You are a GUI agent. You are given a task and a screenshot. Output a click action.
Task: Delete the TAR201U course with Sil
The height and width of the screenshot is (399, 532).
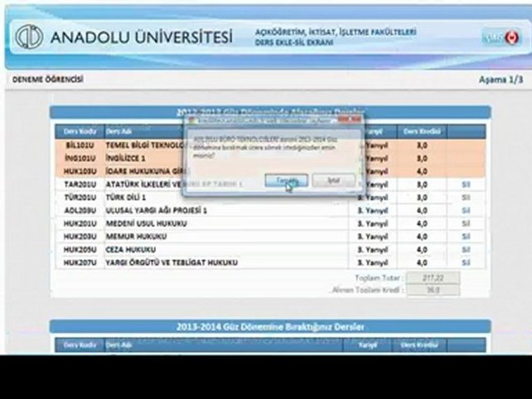466,184
